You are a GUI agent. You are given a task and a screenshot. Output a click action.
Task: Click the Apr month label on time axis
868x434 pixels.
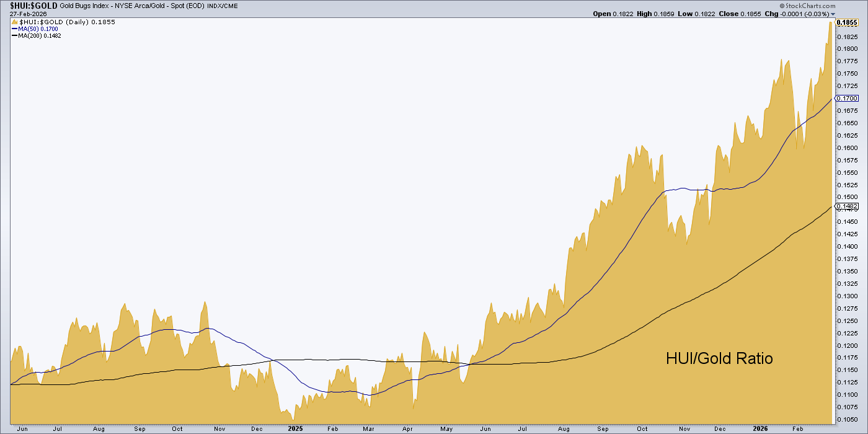coord(408,428)
